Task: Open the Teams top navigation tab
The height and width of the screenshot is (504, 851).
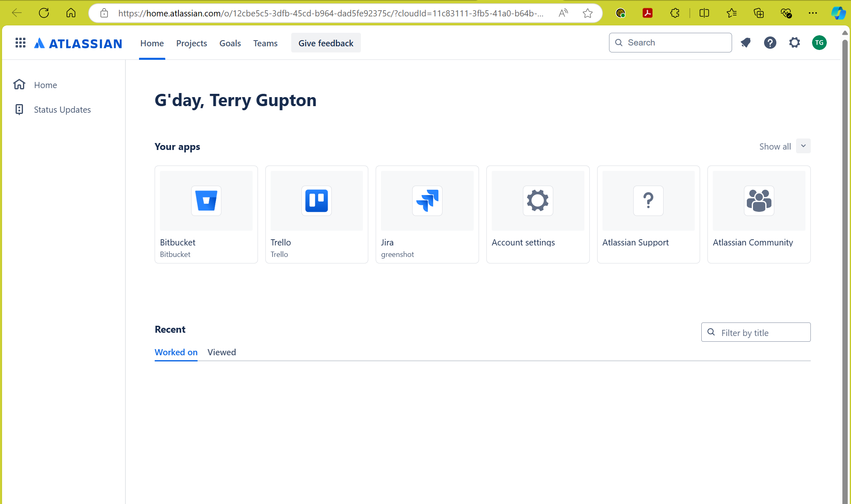Action: pos(265,43)
